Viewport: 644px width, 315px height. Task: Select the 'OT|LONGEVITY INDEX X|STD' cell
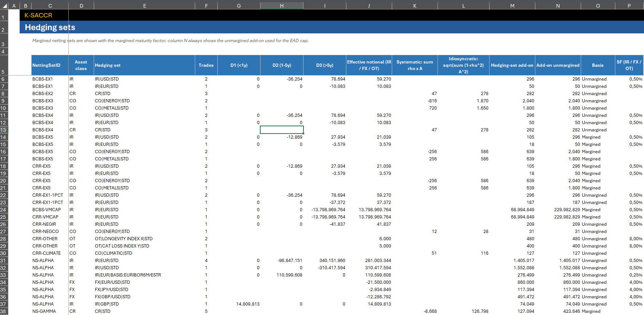coord(144,239)
